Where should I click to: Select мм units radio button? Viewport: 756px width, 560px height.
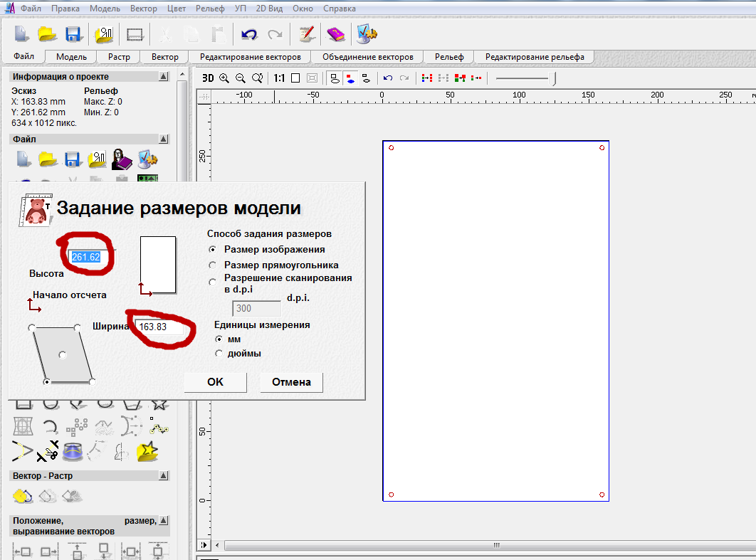pyautogui.click(x=219, y=339)
